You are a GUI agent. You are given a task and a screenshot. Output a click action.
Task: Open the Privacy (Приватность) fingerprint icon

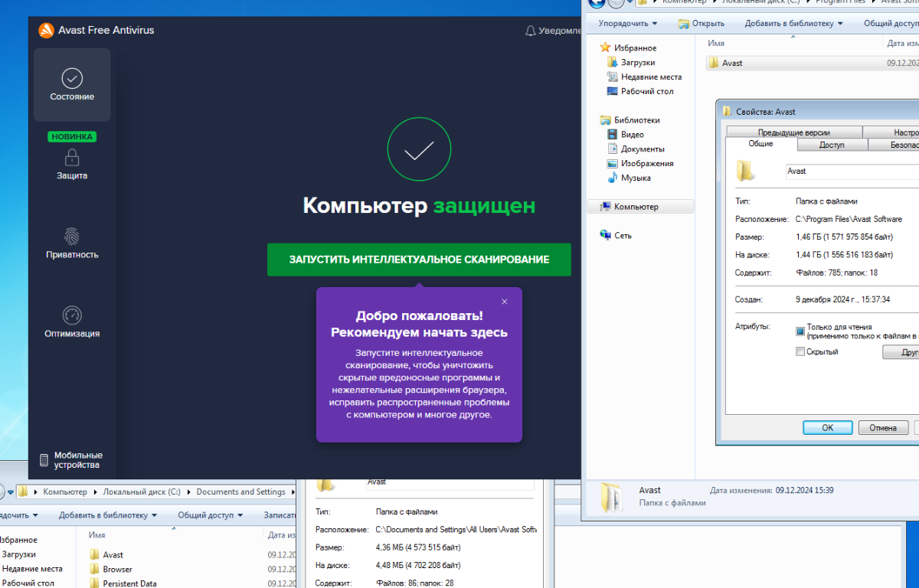[x=72, y=236]
